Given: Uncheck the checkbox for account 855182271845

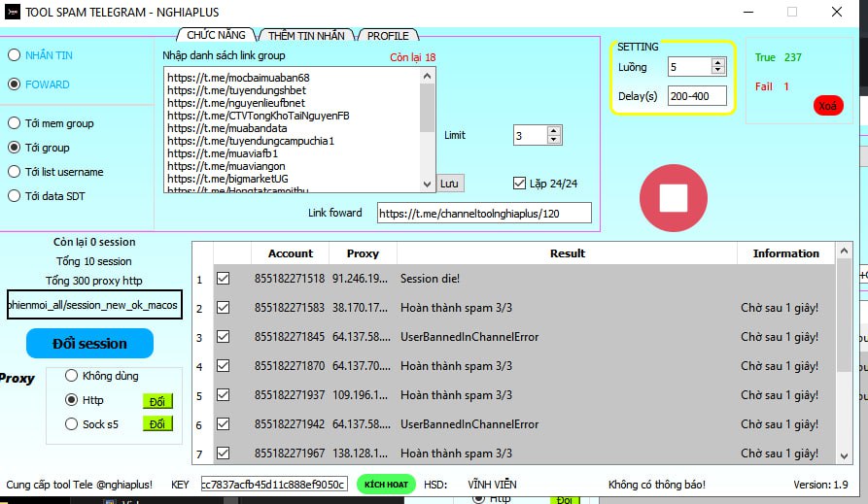Looking at the screenshot, I should (x=224, y=336).
